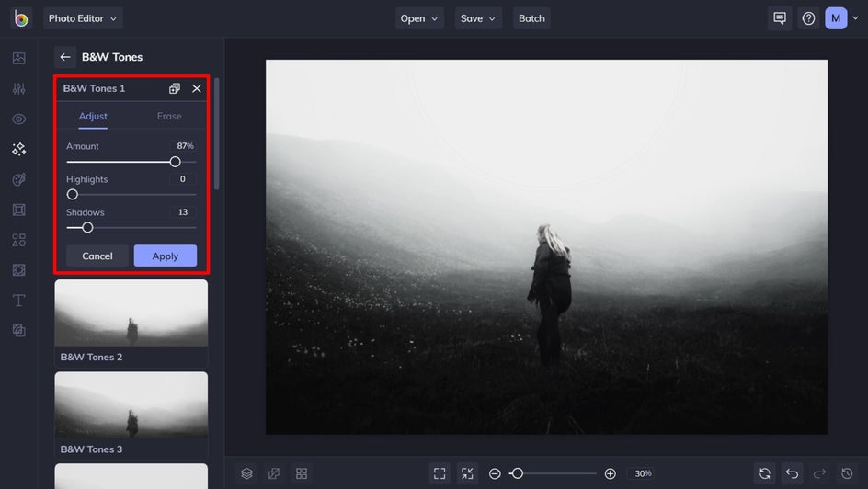Expand the account menu chevron
868x489 pixels.
[856, 18]
